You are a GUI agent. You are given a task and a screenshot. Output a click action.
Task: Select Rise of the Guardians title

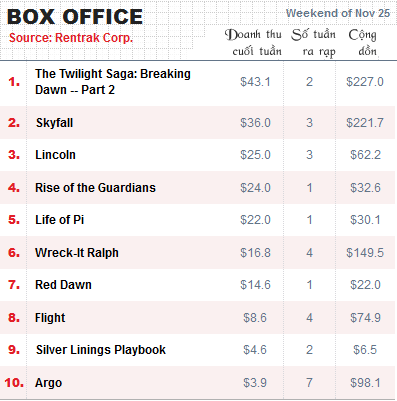point(95,188)
